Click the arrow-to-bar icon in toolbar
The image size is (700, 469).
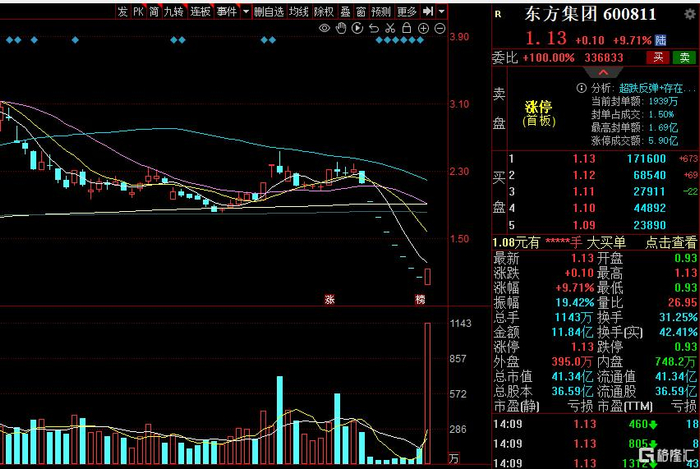click(428, 11)
